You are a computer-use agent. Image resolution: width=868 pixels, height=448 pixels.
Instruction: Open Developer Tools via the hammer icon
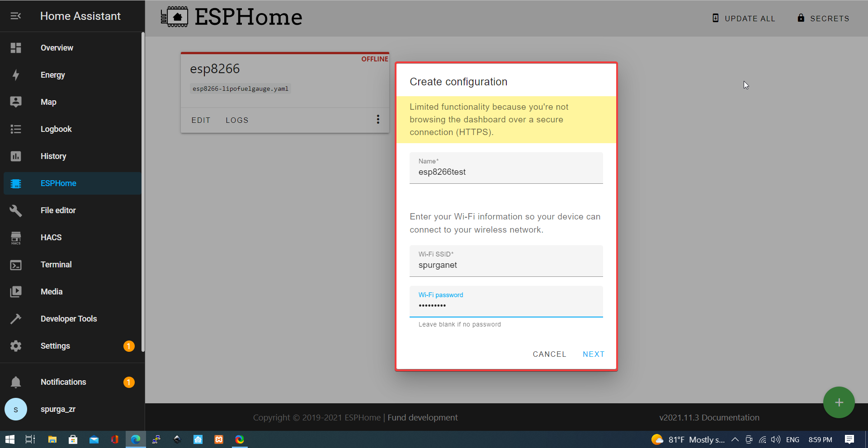coord(16,318)
